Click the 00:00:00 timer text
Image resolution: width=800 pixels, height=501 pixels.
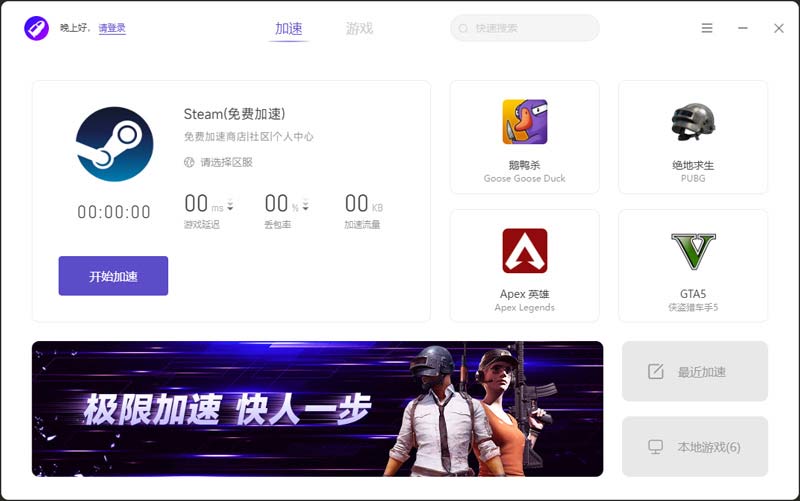tap(114, 212)
